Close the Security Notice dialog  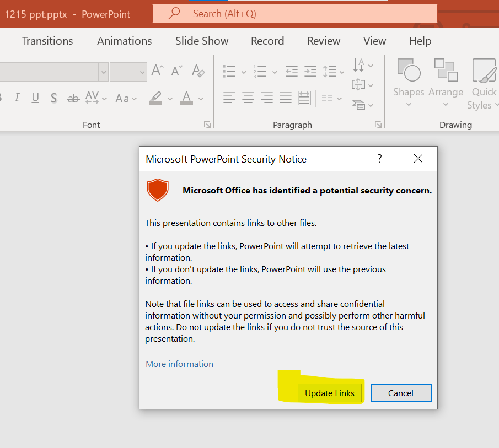[418, 158]
